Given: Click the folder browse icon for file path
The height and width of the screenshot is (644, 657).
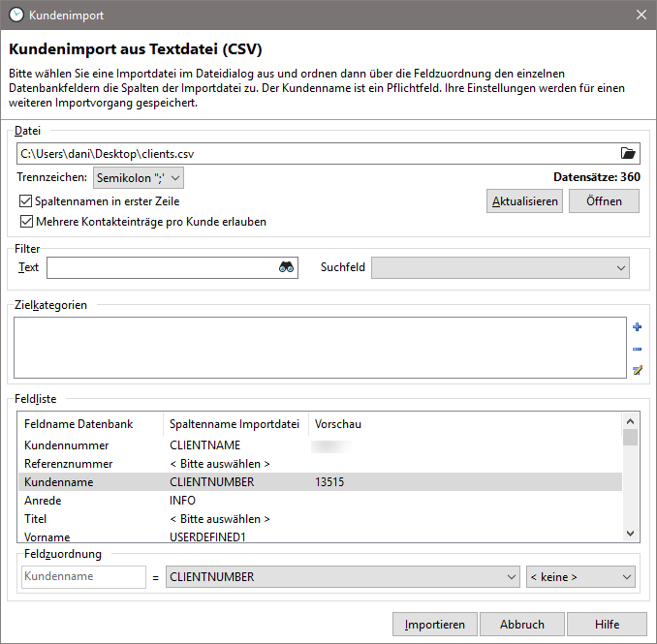Looking at the screenshot, I should coord(628,153).
